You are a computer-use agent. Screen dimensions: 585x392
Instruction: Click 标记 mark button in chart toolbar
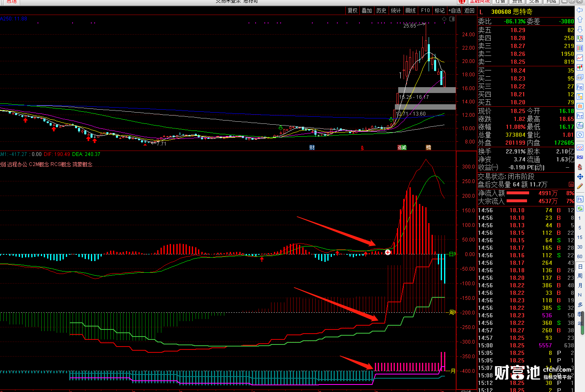click(x=439, y=10)
